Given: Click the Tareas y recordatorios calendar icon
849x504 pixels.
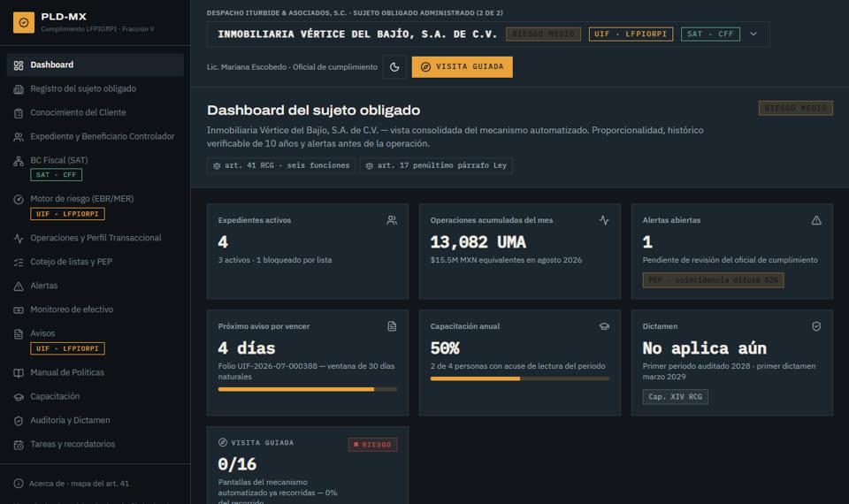Looking at the screenshot, I should point(19,445).
